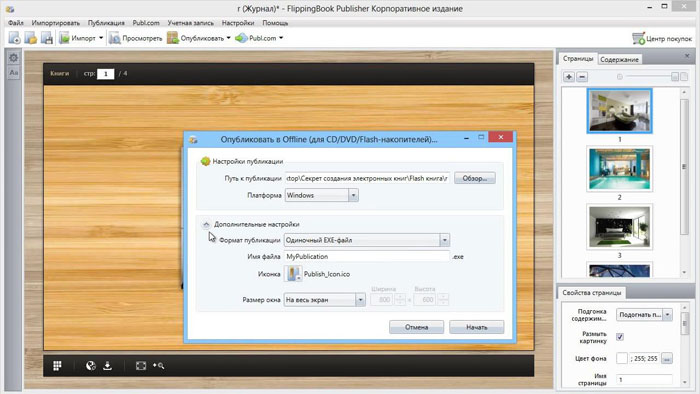The height and width of the screenshot is (394, 700).
Task: Click the thumbnails grid icon in viewer
Action: point(57,366)
